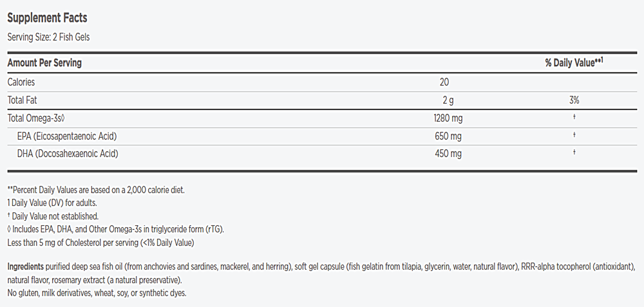Click the Amount Per Serving column header
644x307 pixels.
44,63
